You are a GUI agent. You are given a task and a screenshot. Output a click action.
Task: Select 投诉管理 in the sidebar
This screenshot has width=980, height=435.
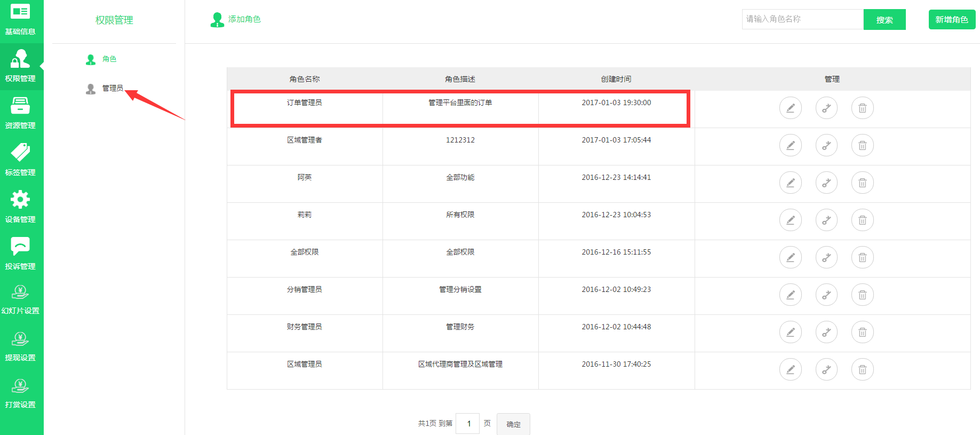click(x=20, y=254)
